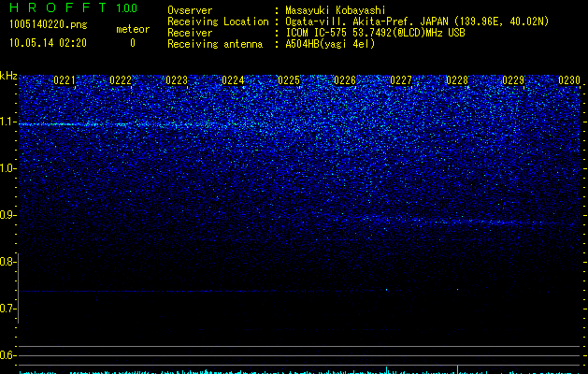This screenshot has height=374, width=588.
Task: Click the 0.8 frequency axis label
Action: [x=8, y=262]
